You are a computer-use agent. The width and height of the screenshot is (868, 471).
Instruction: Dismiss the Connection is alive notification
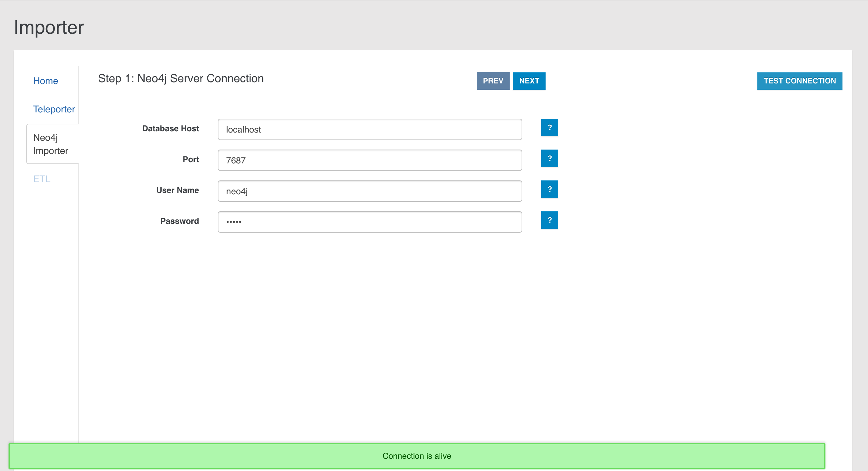[416, 456]
